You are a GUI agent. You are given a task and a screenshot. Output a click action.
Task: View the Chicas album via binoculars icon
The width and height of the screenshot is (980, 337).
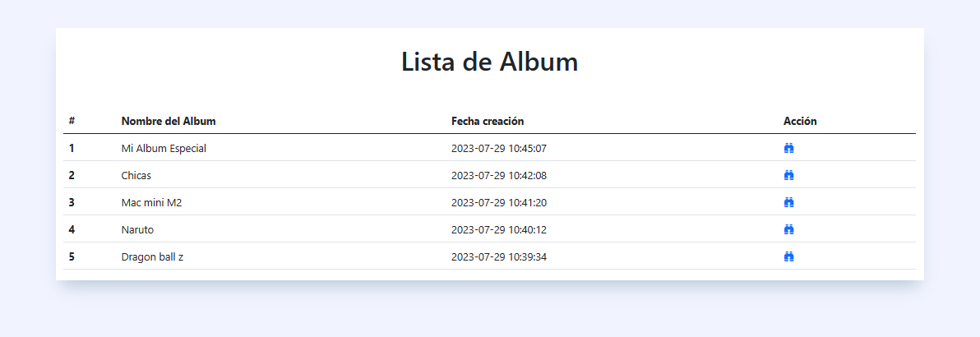point(788,175)
